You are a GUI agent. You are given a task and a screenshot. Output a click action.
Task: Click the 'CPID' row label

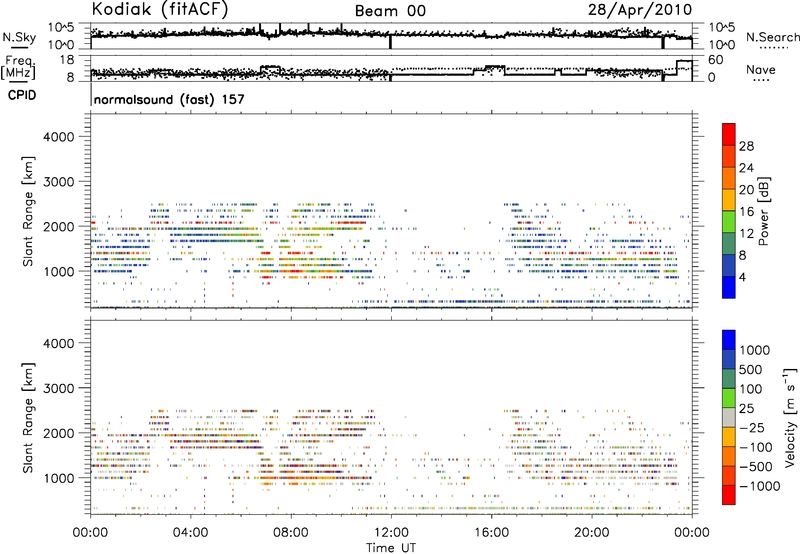point(22,95)
